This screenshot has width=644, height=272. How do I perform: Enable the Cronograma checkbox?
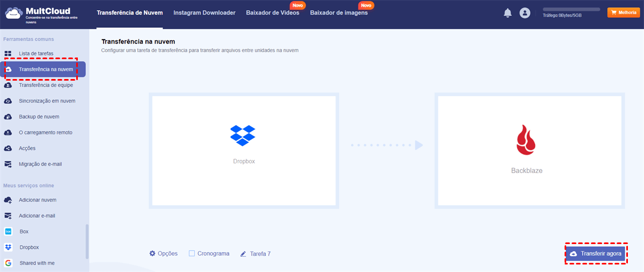192,253
